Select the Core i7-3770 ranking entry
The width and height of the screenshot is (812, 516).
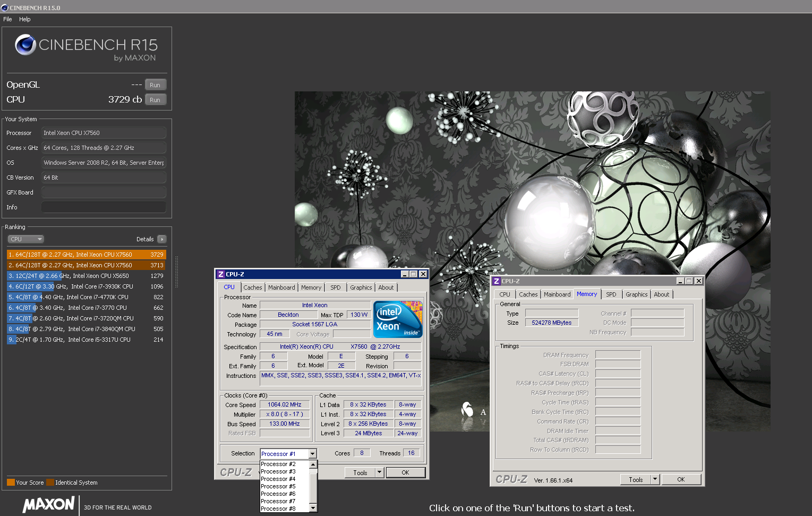pos(86,308)
